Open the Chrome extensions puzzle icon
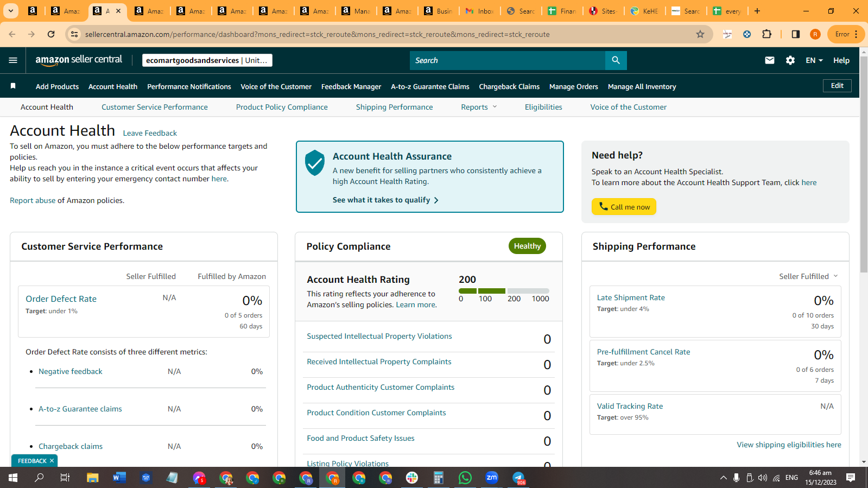 tap(766, 34)
